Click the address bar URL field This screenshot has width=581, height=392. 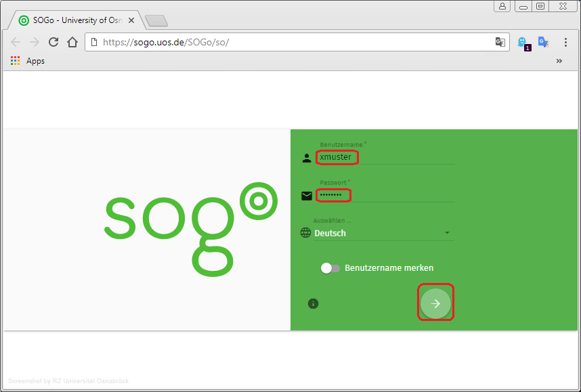(297, 42)
